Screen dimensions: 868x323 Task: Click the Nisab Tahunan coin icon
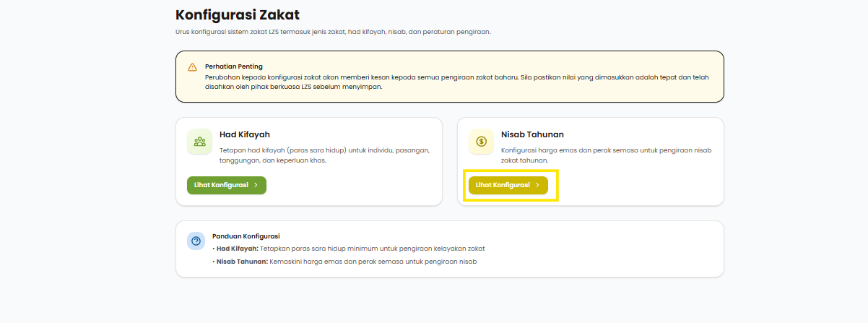[x=481, y=142]
